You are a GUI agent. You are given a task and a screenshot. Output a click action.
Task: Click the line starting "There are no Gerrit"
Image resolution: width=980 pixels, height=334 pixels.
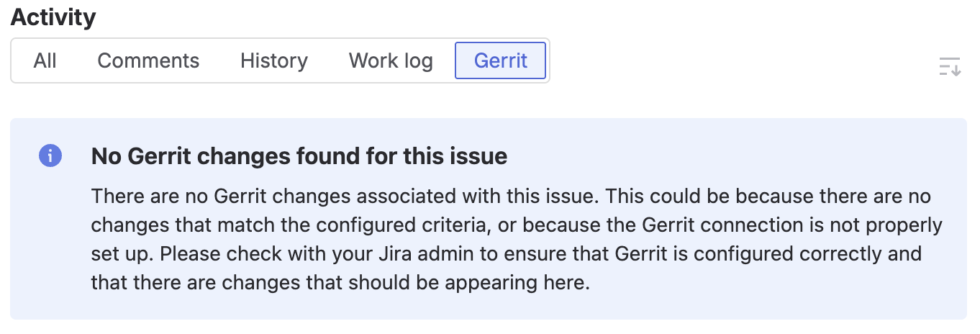(511, 197)
